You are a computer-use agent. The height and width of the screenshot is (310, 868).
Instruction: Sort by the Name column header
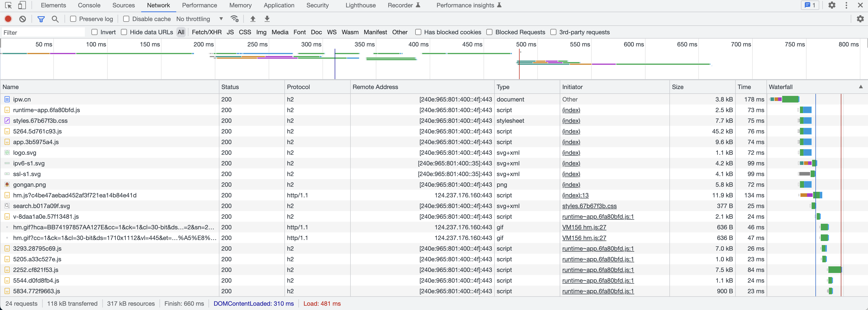click(x=109, y=87)
